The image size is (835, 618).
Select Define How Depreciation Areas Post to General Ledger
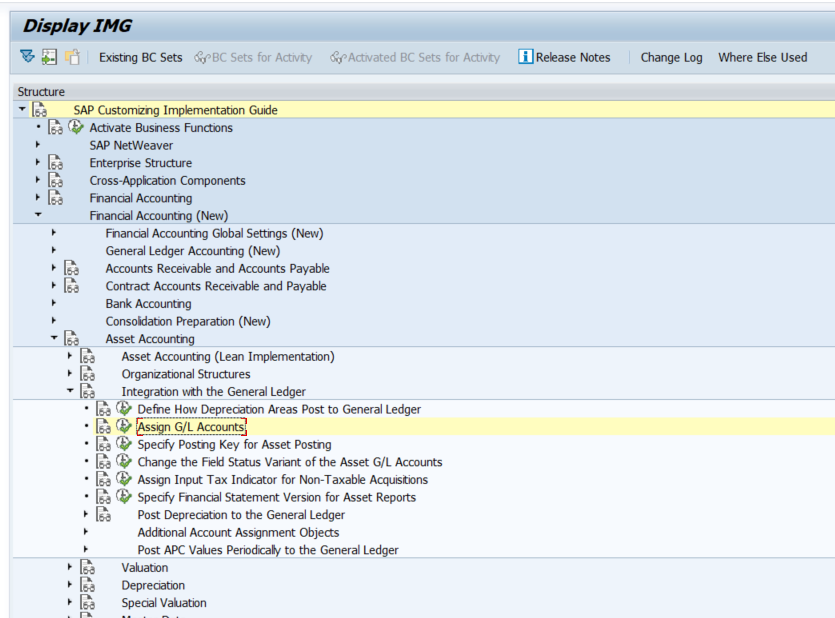pyautogui.click(x=279, y=409)
